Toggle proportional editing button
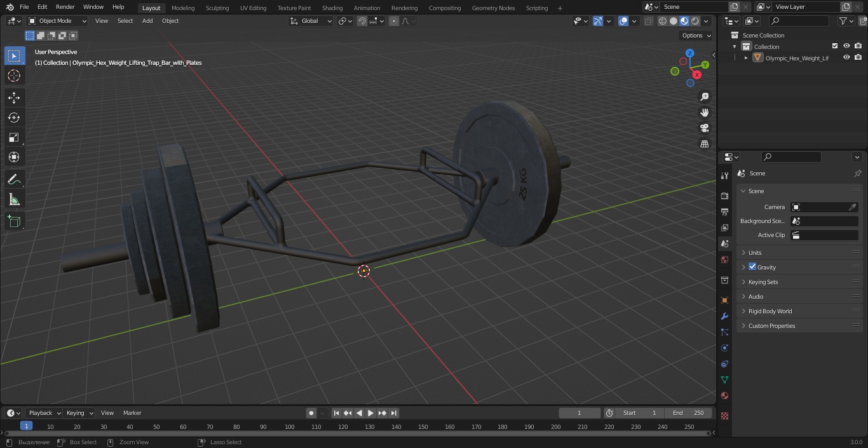Image resolution: width=868 pixels, height=448 pixels. [394, 21]
